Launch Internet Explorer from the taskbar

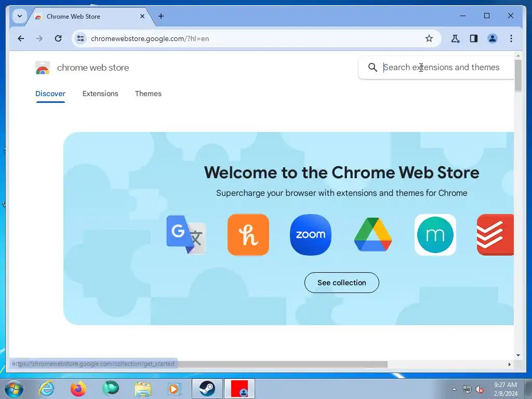click(x=46, y=389)
